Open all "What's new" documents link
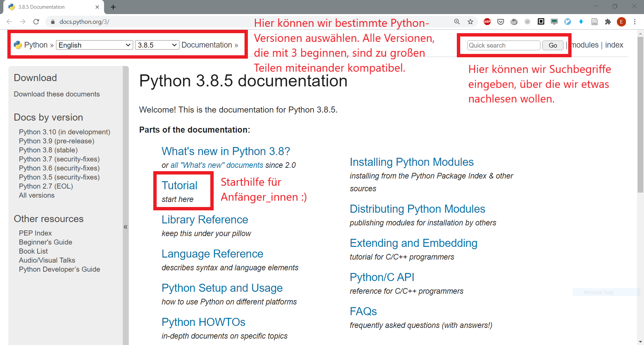 click(x=217, y=165)
